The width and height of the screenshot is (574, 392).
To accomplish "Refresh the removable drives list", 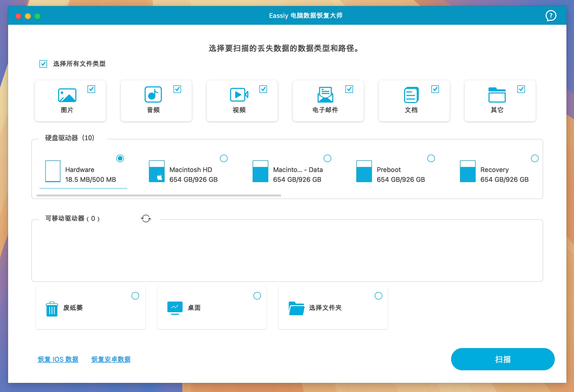I will [x=146, y=218].
